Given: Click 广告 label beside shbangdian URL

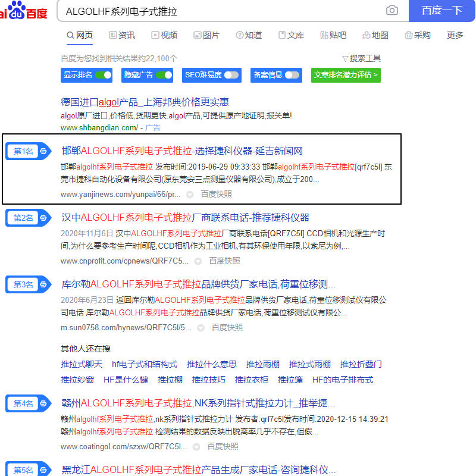Looking at the screenshot, I should [153, 127].
